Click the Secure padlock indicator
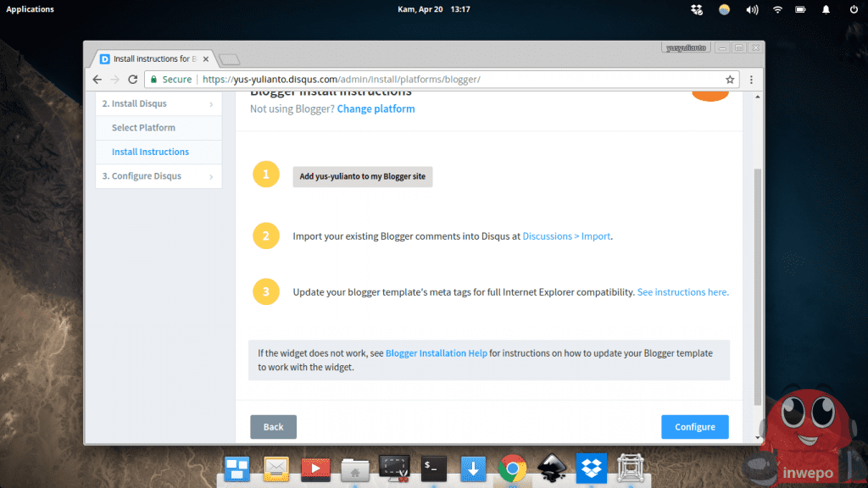The width and height of the screenshot is (868, 488). pyautogui.click(x=171, y=79)
